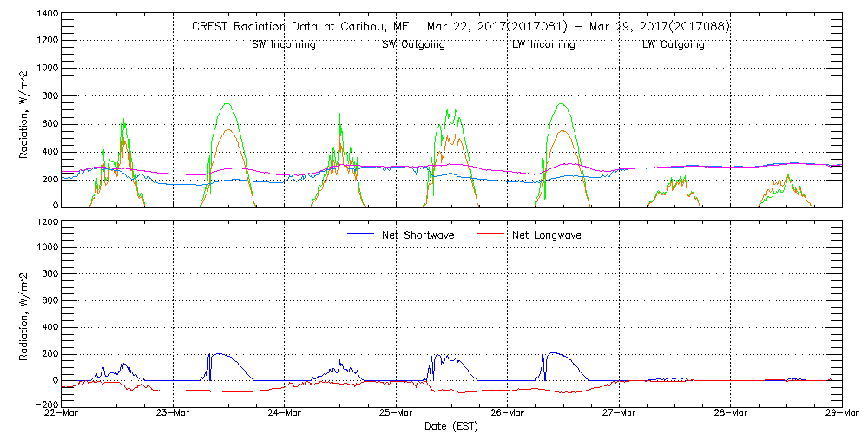868x434 pixels.
Task: Select the 28-Mar date tick label
Action: 730,415
